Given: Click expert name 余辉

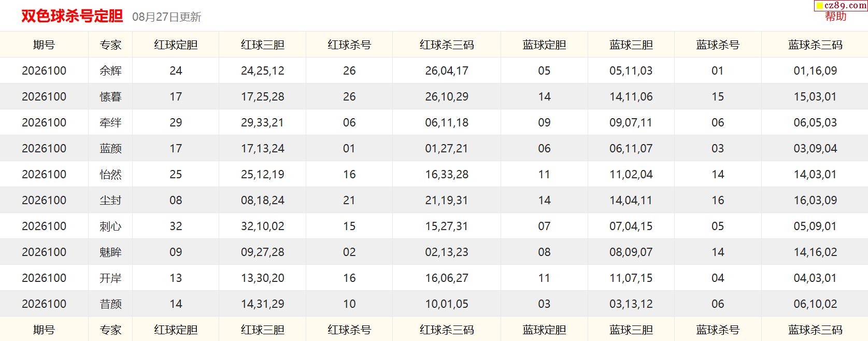Looking at the screenshot, I should tap(110, 71).
